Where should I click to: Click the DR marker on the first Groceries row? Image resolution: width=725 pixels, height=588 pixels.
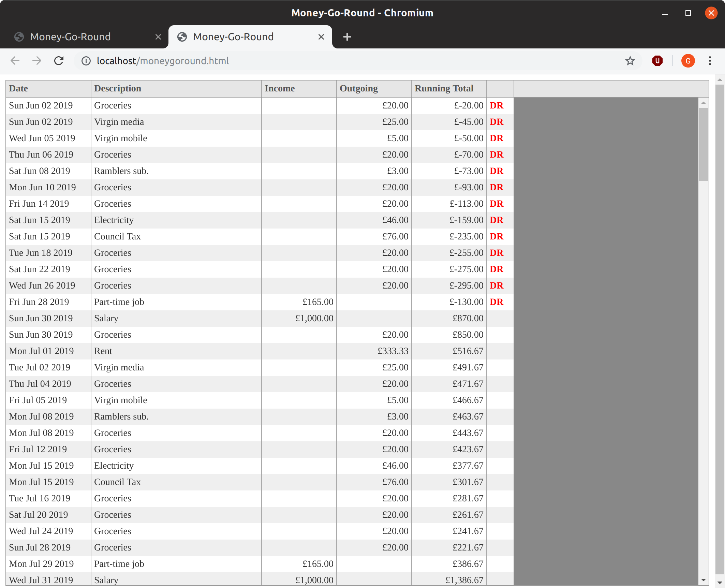pos(497,105)
